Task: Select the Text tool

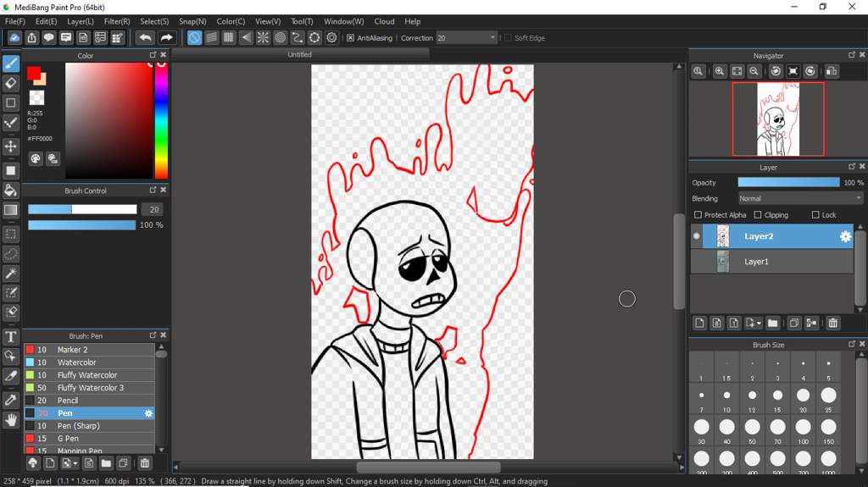Action: coord(10,336)
